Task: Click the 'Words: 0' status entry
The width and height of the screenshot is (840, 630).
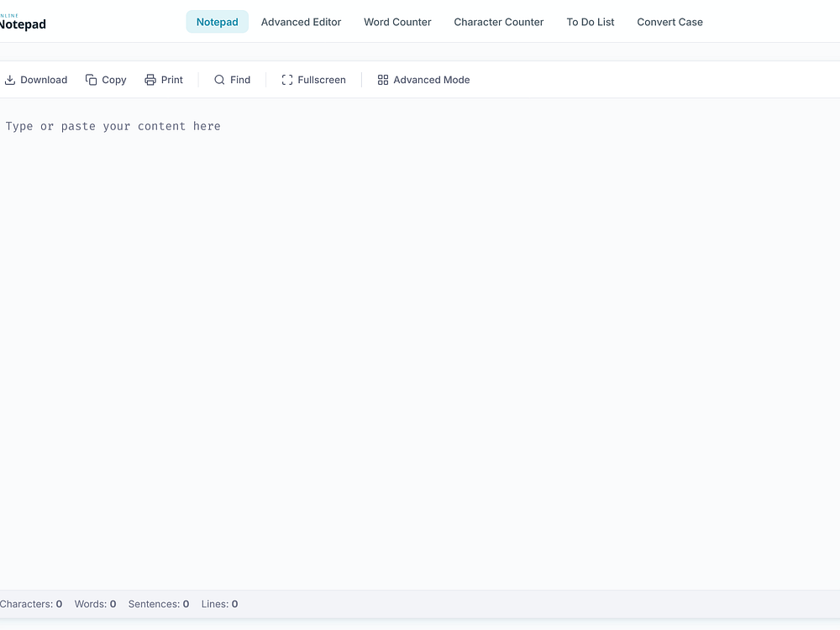Action: point(96,604)
